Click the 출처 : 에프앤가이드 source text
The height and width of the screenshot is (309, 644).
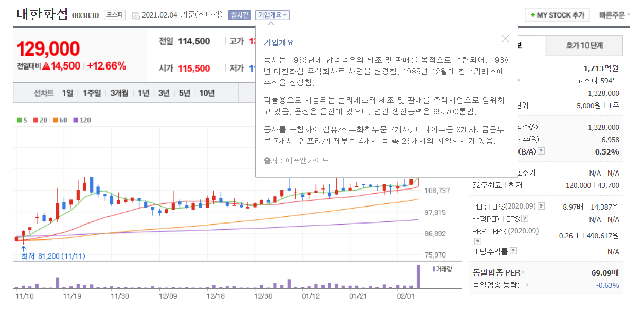(x=296, y=160)
